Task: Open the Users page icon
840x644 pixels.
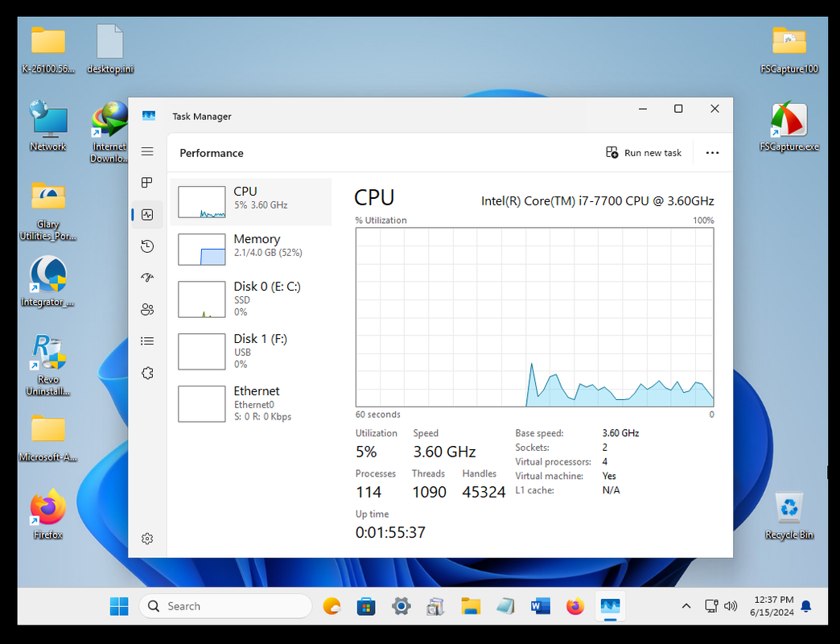Action: coord(147,309)
